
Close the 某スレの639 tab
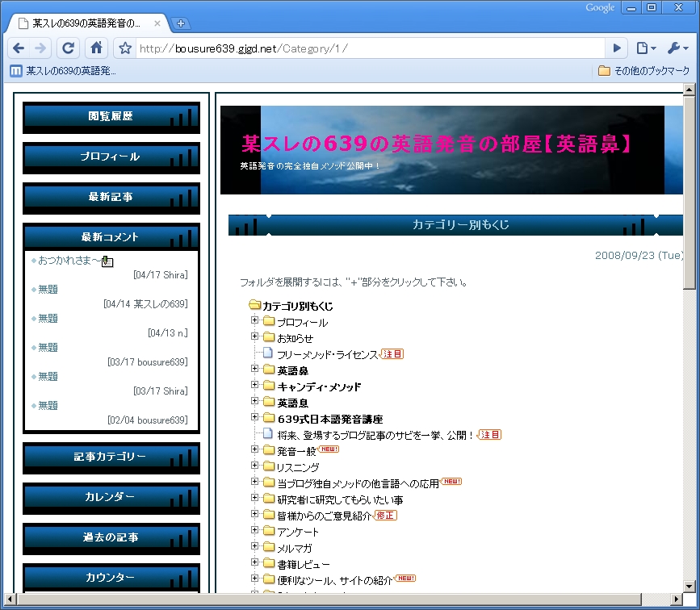157,23
